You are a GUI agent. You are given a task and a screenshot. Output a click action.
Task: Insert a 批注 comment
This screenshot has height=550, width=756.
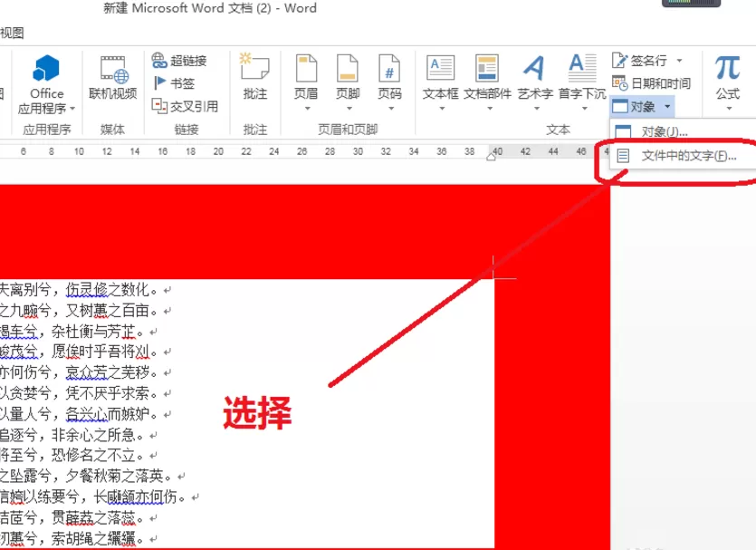point(255,76)
